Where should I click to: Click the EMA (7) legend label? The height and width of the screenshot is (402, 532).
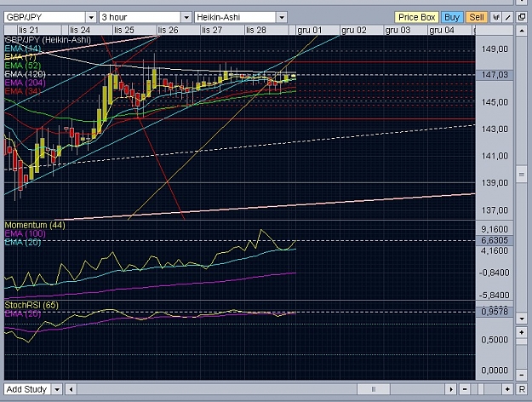[x=20, y=57]
